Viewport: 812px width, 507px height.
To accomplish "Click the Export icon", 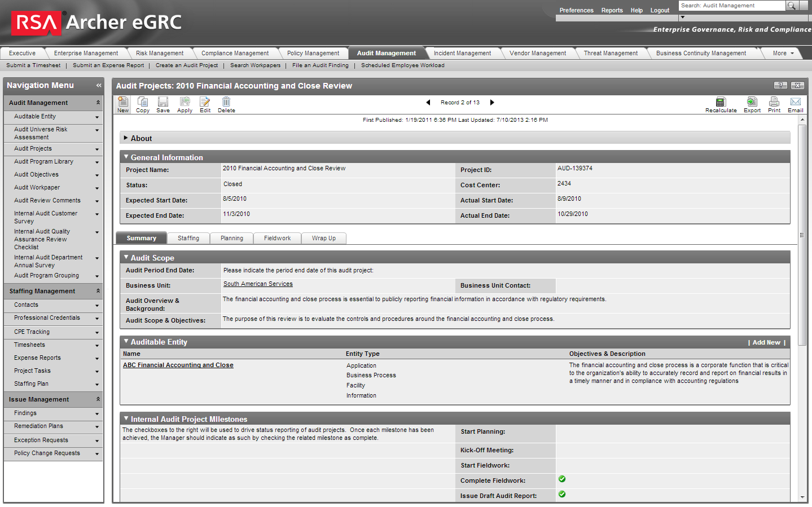I will click(752, 102).
